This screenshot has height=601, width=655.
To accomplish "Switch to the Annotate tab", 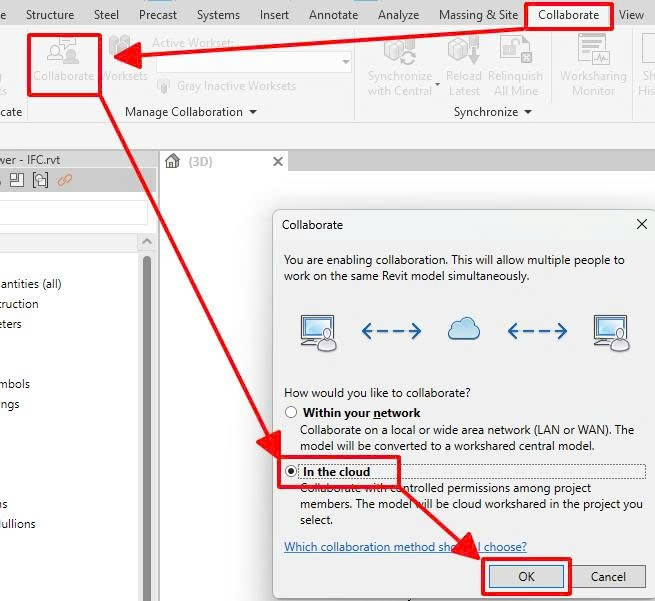I will [x=333, y=15].
